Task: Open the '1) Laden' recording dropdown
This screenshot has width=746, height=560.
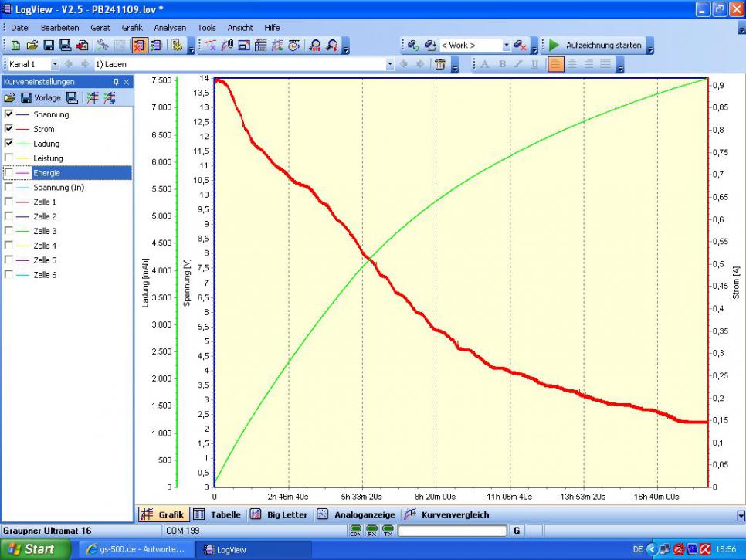Action: [x=389, y=64]
